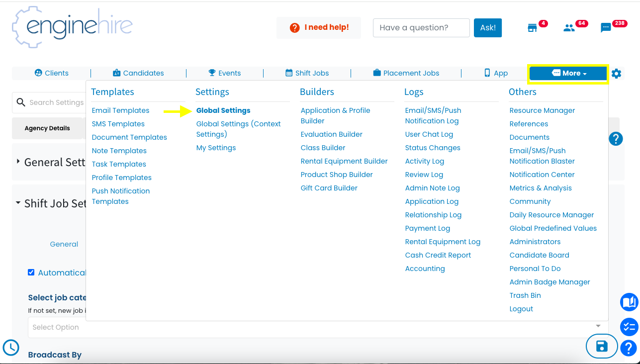Open Candidate Board

(540, 255)
